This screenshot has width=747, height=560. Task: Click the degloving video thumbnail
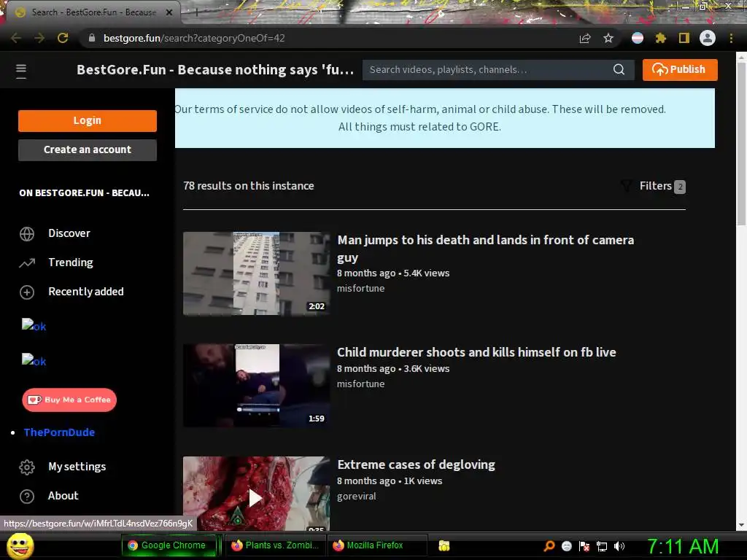(256, 494)
